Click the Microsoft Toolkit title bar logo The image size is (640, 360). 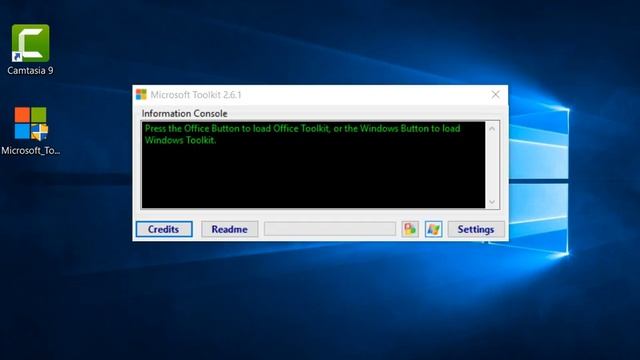point(141,95)
